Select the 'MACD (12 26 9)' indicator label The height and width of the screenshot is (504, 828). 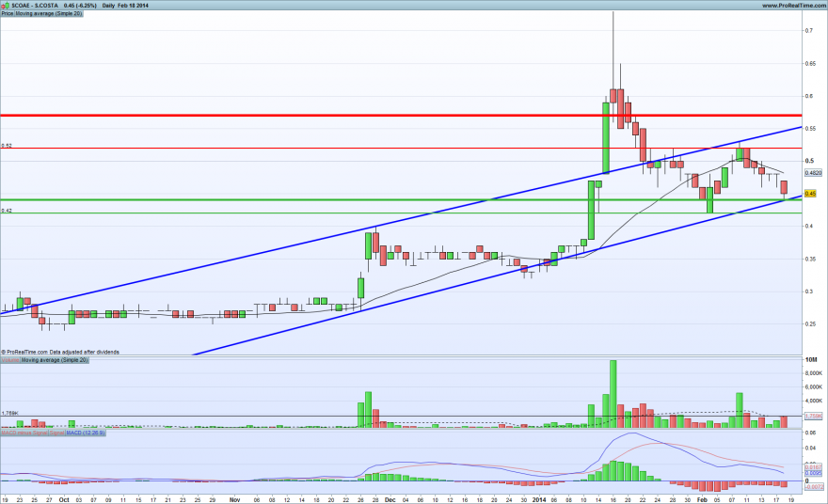coord(86,433)
